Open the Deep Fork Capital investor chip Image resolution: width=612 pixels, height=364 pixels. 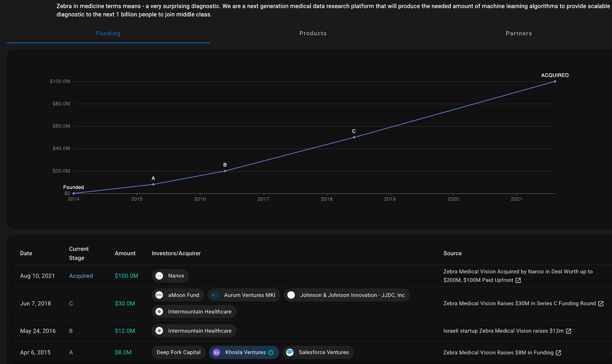click(x=179, y=352)
